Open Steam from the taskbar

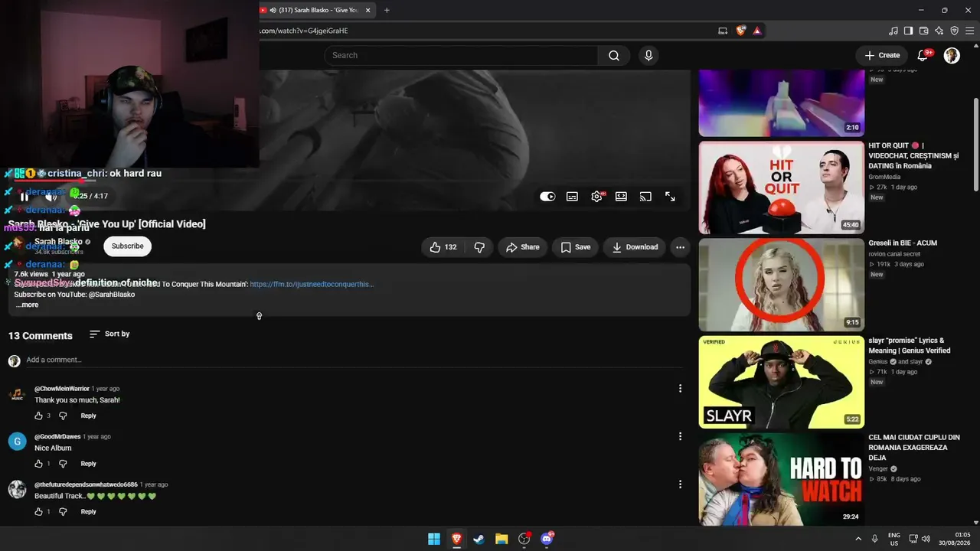pos(479,539)
